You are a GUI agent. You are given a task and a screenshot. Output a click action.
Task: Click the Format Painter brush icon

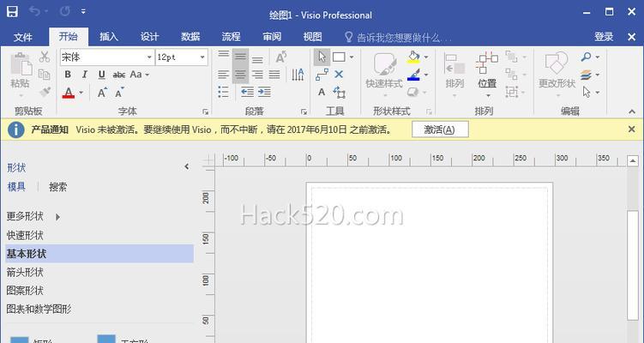tap(45, 92)
